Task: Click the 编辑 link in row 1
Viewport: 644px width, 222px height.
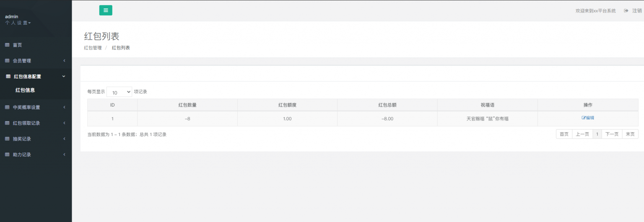Action: 588,118
